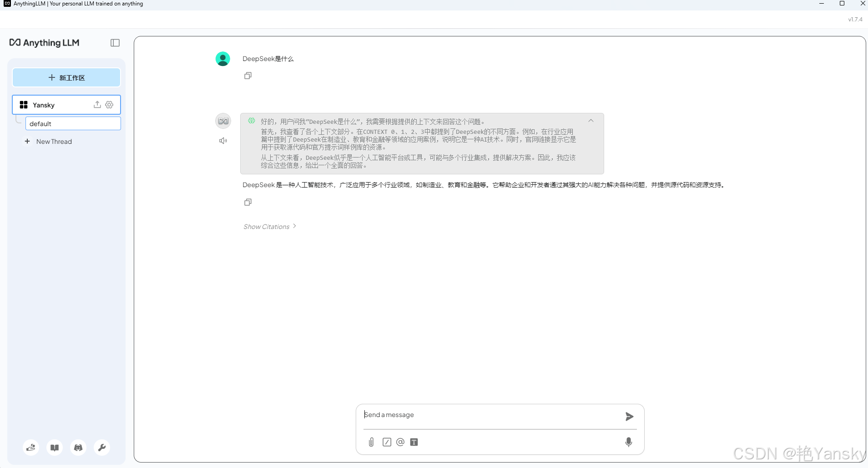This screenshot has width=868, height=468.
Task: Click the version label v1.7.4
Action: (855, 20)
